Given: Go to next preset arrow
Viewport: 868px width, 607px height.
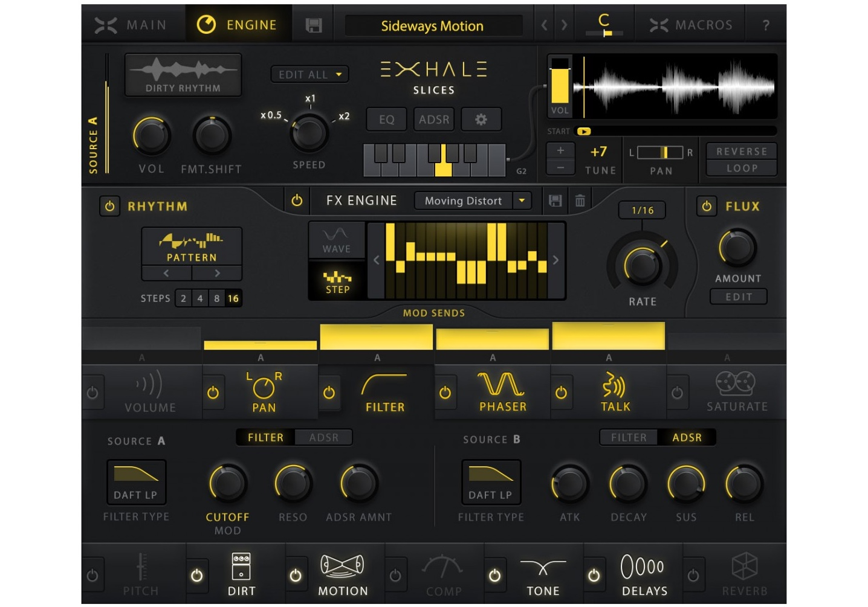Looking at the screenshot, I should [564, 25].
